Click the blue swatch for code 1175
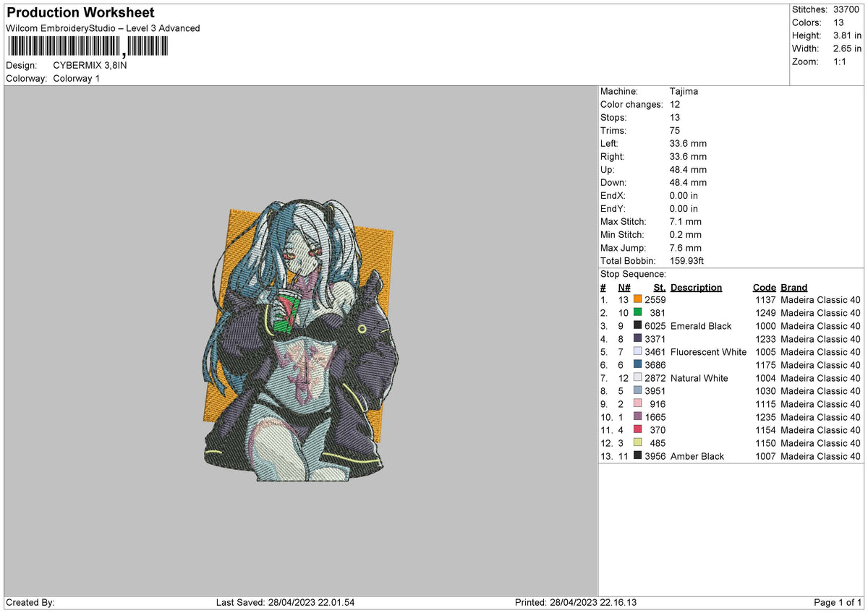Screen dimensions: 868x613 (x=637, y=364)
